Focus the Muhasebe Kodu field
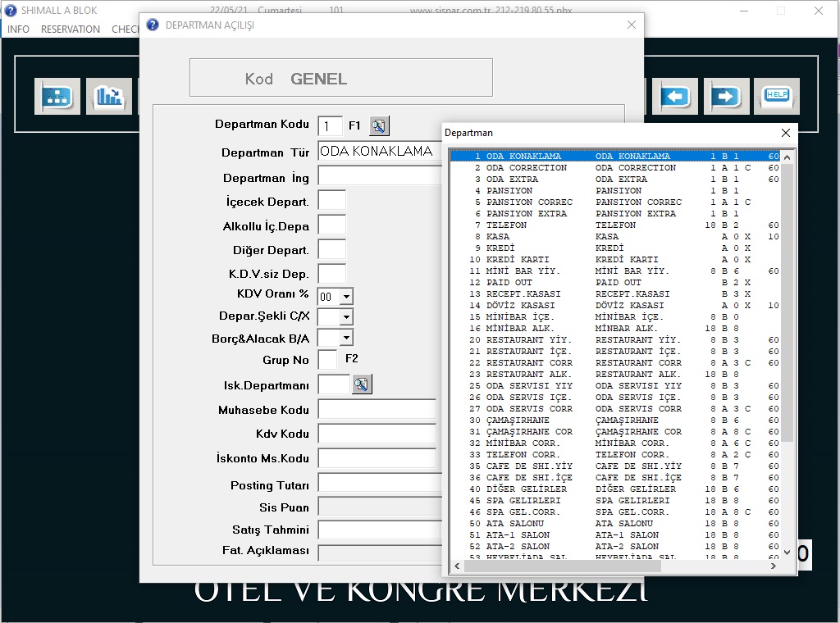 coord(377,409)
